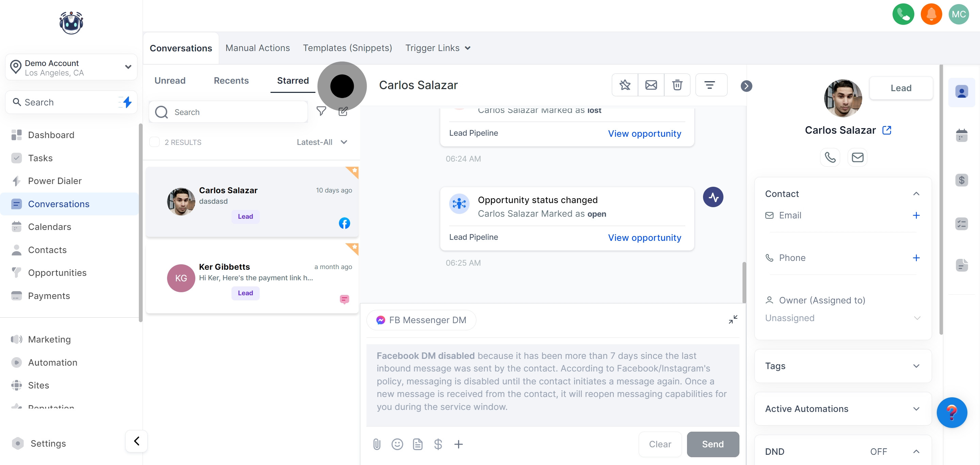Viewport: 980px width, 465px height.
Task: Click the attachment paperclip icon
Action: [x=377, y=444]
